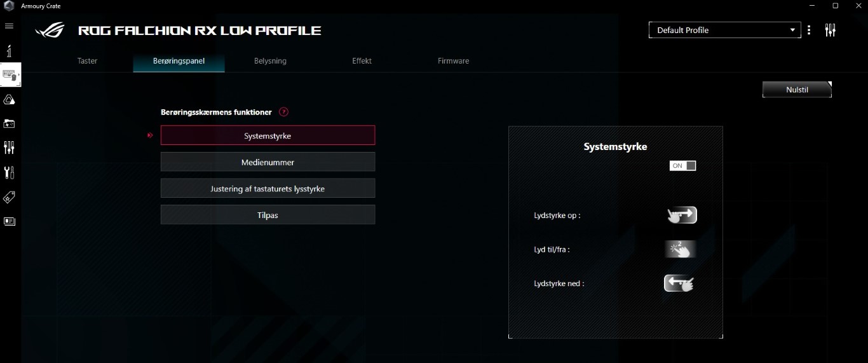The height and width of the screenshot is (363, 868).
Task: Maximize the Armoury Crate window
Action: (x=835, y=6)
